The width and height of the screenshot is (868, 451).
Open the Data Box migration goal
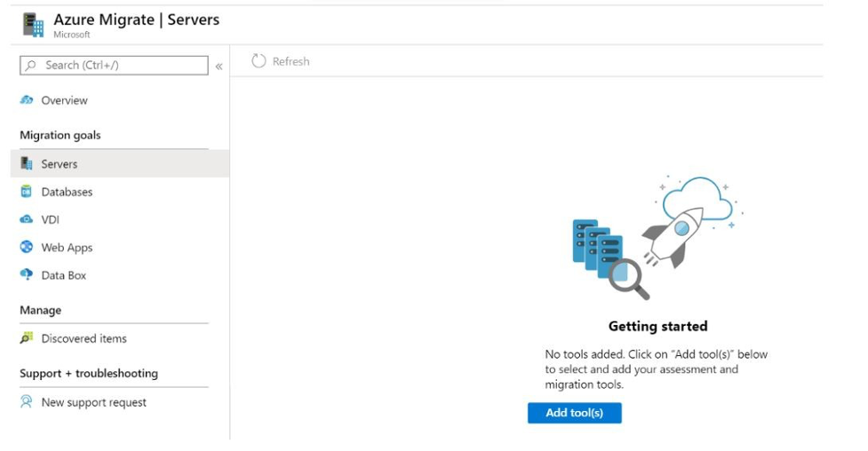64,275
